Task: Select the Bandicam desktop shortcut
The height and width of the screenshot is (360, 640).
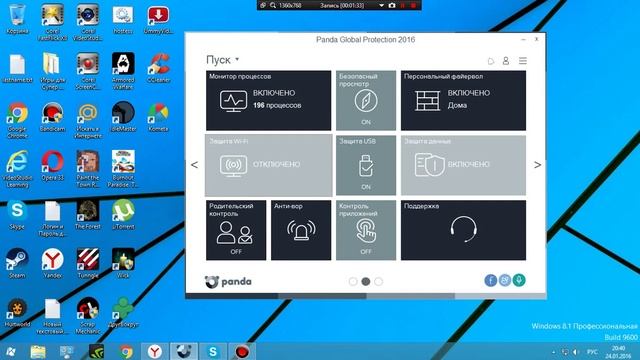Action: [53, 116]
